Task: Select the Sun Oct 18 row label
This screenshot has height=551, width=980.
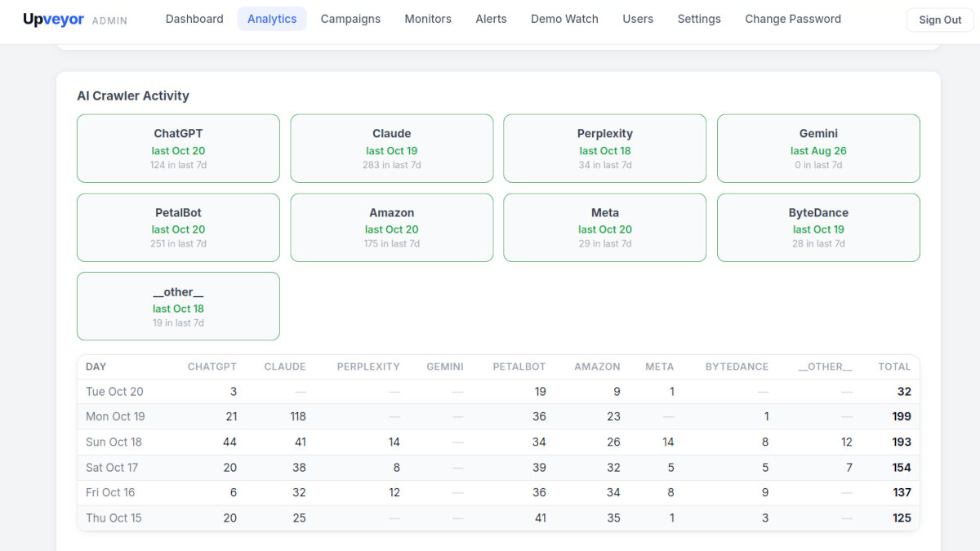Action: [x=114, y=442]
